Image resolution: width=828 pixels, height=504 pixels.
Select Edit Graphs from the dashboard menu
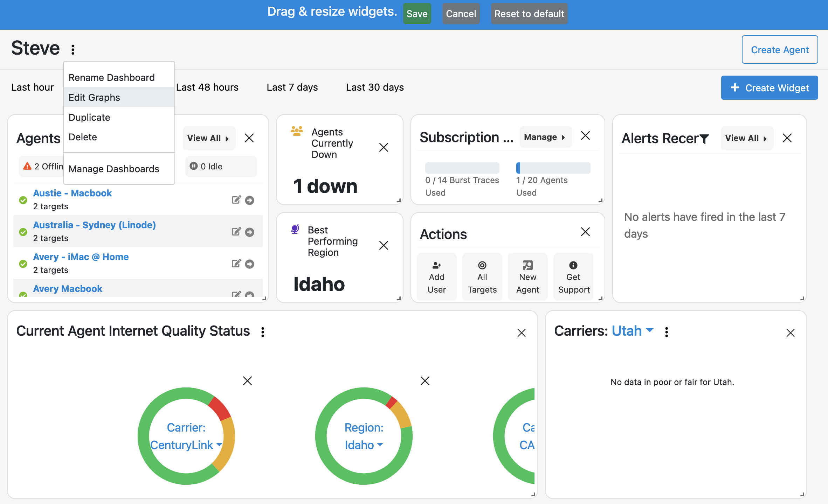coord(94,97)
